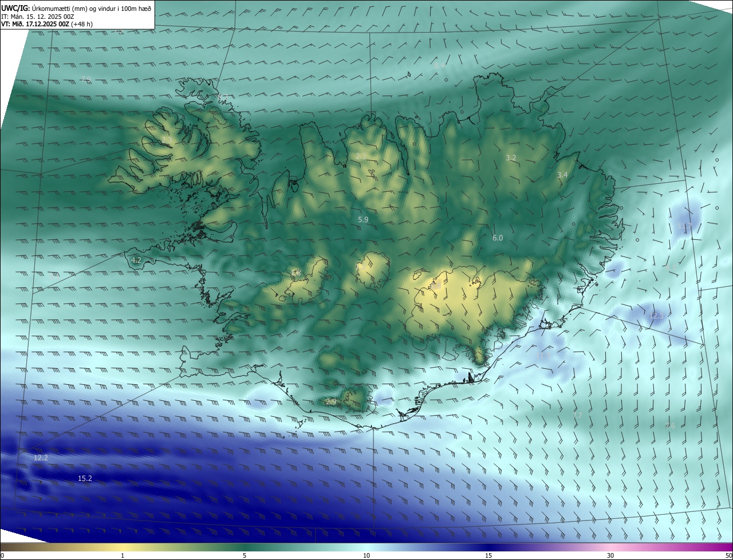
Task: Click the 7.6 value label on the map
Action: [x=670, y=425]
